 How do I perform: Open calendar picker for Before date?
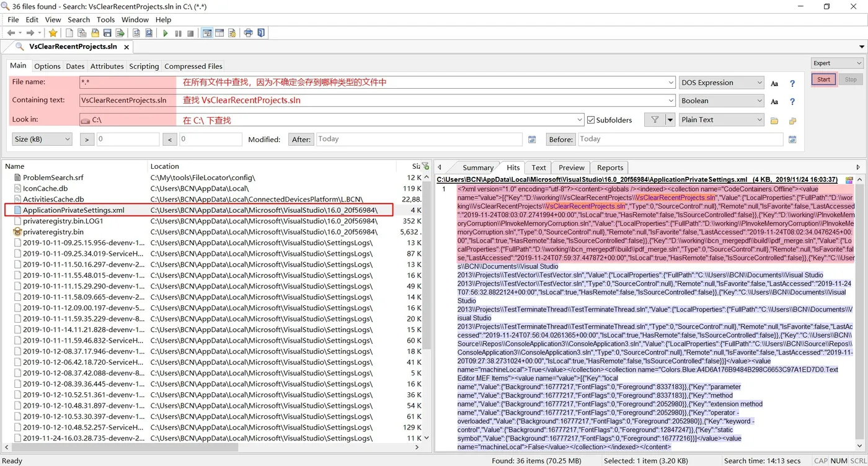pyautogui.click(x=792, y=140)
